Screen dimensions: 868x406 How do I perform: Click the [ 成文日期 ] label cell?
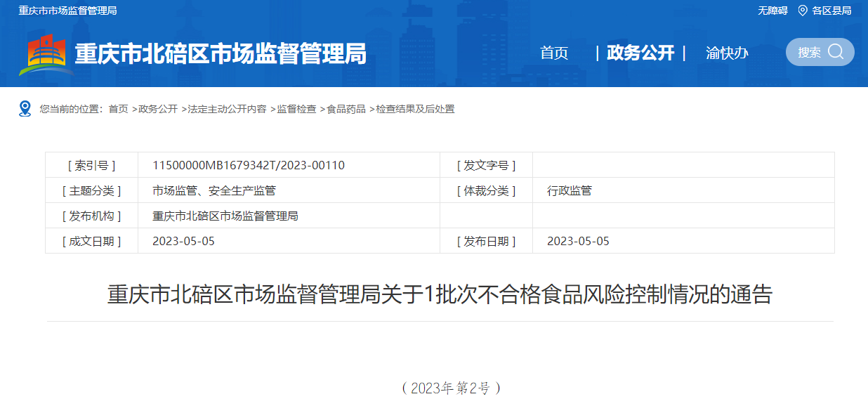tap(92, 241)
